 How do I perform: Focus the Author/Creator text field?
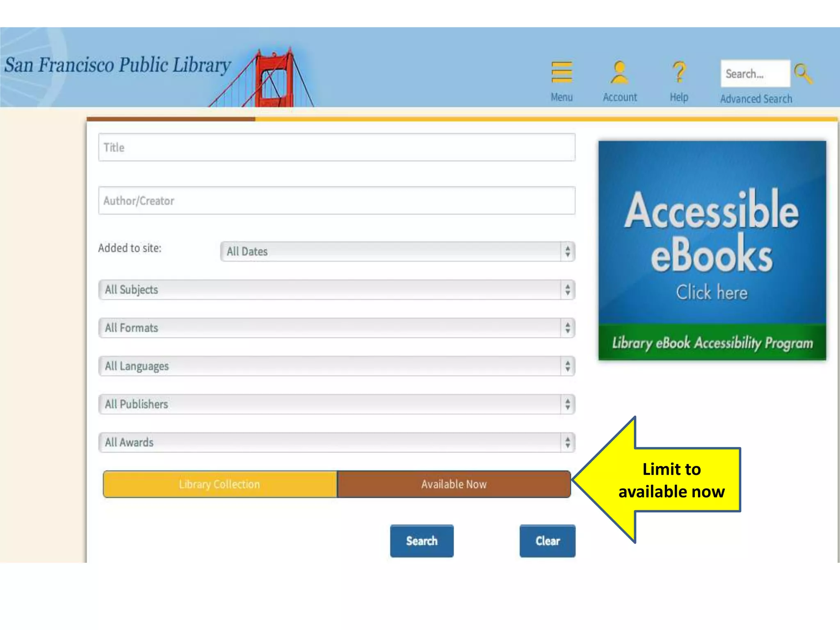(336, 201)
